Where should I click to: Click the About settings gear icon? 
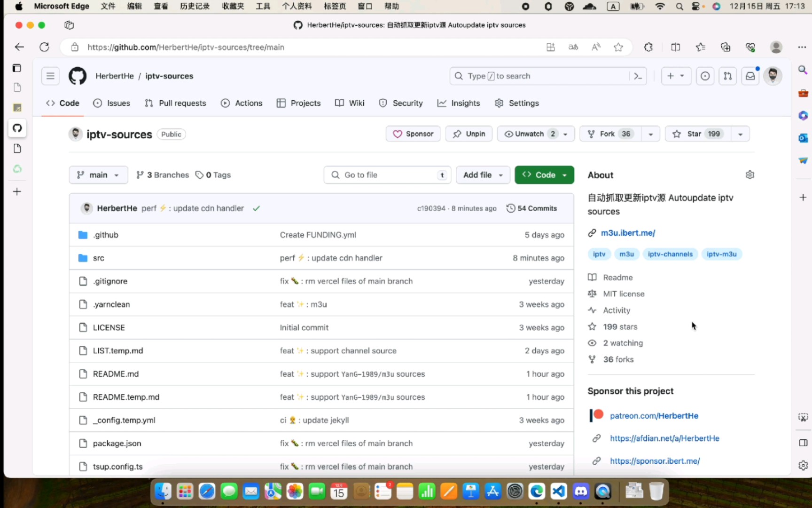point(750,175)
